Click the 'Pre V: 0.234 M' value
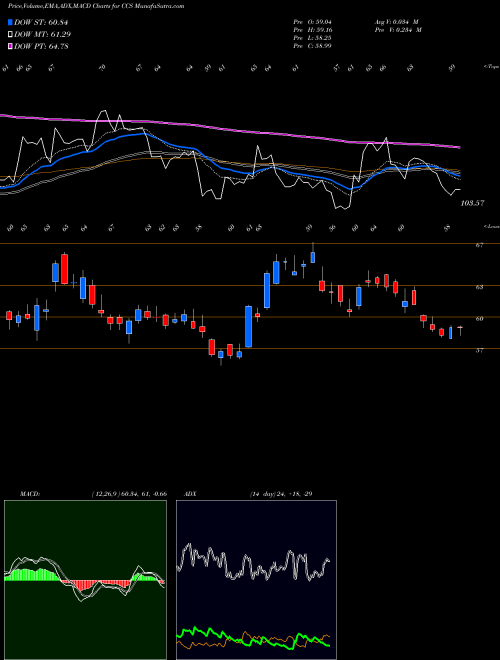This screenshot has width=500, height=660. tap(398, 30)
